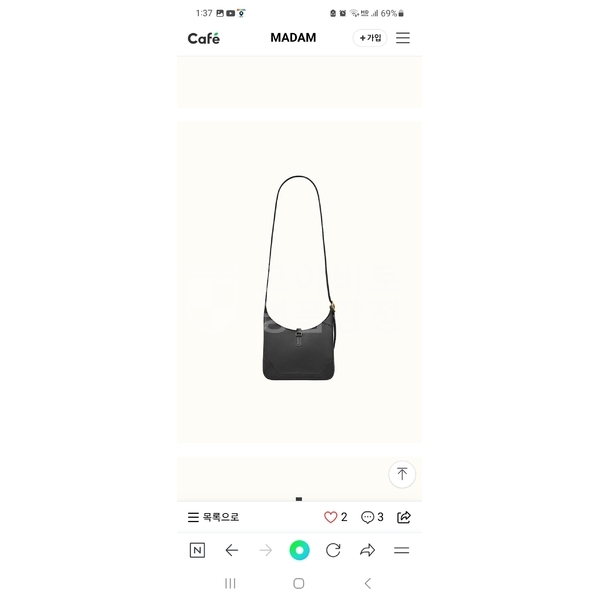
Task: Open Android recent apps button
Action: click(230, 584)
